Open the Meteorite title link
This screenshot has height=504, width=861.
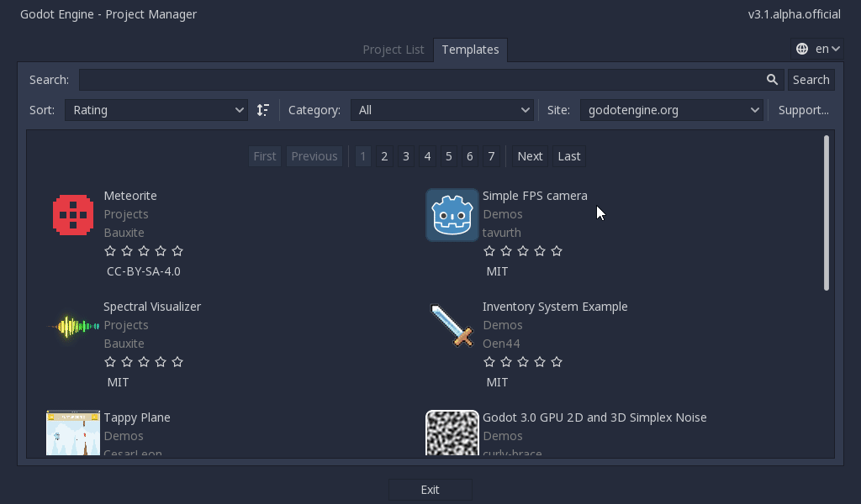[x=130, y=196]
